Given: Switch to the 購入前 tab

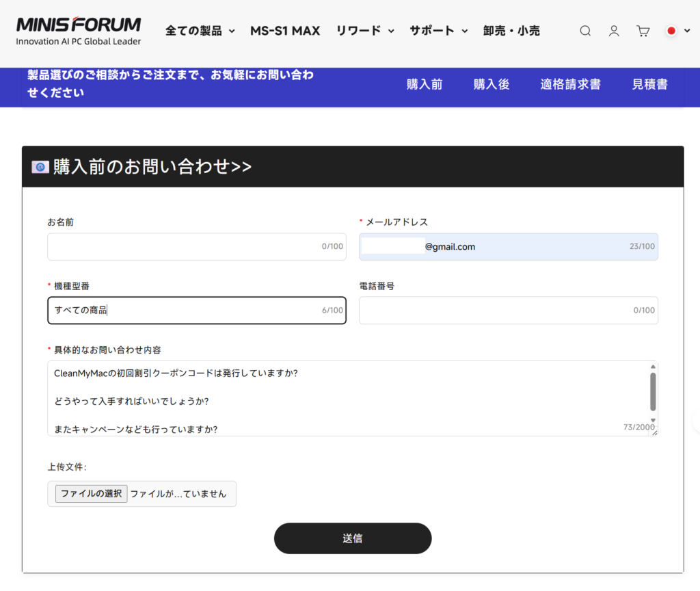Looking at the screenshot, I should click(x=425, y=85).
